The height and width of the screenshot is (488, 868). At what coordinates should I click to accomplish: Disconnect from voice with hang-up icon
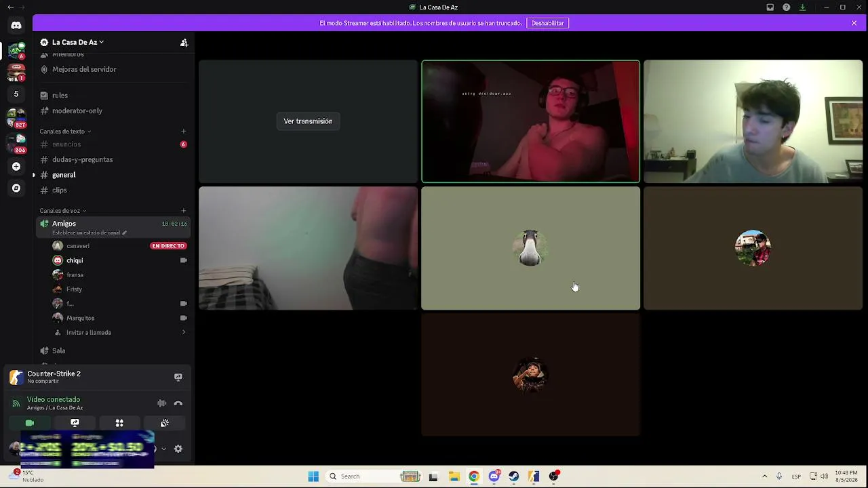(178, 403)
